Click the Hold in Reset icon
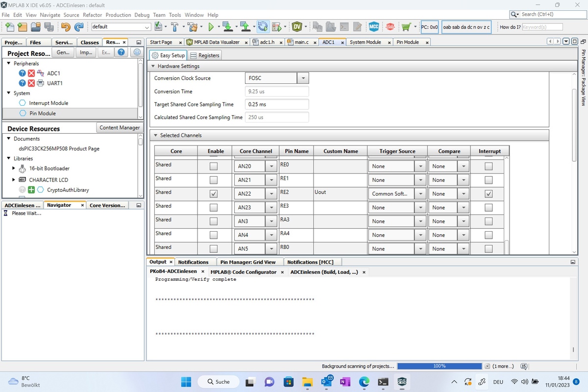 click(263, 26)
